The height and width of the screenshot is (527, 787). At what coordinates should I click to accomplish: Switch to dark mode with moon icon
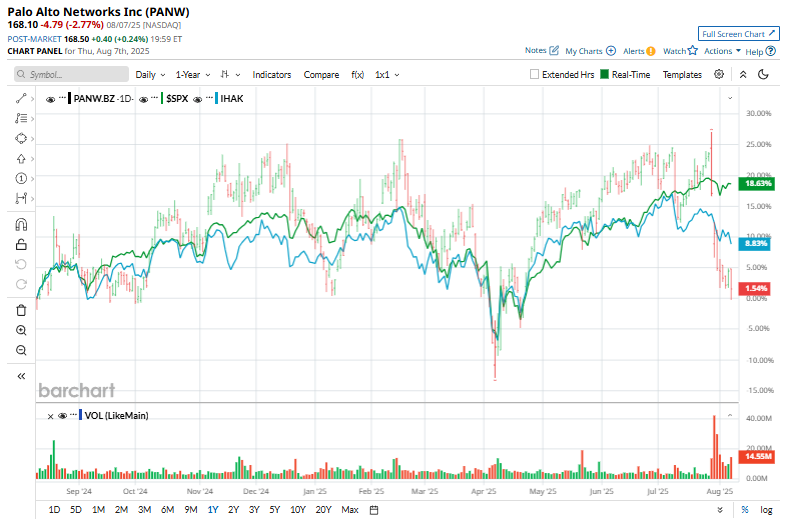tap(763, 74)
